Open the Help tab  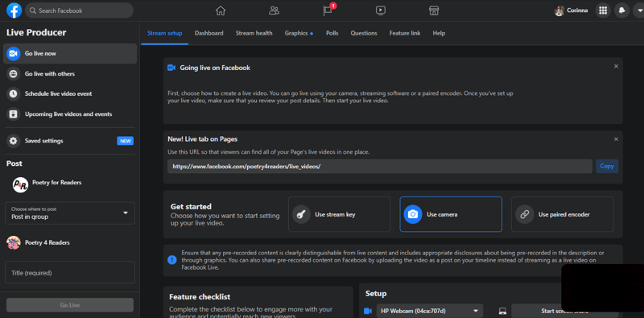pyautogui.click(x=439, y=33)
